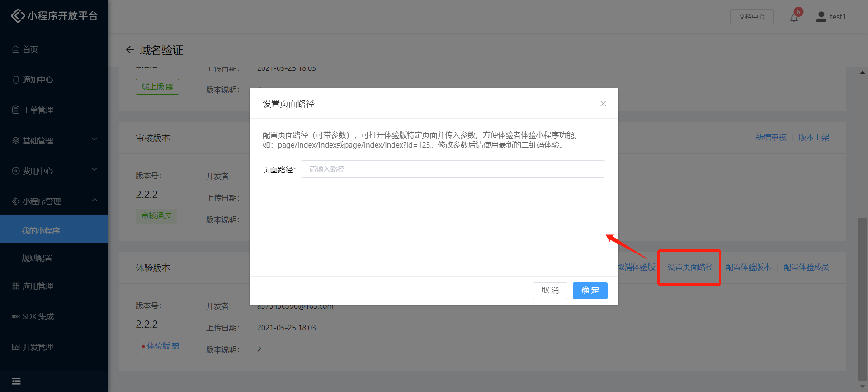
Task: Click the scrollbar up arrow
Action: coord(862,72)
